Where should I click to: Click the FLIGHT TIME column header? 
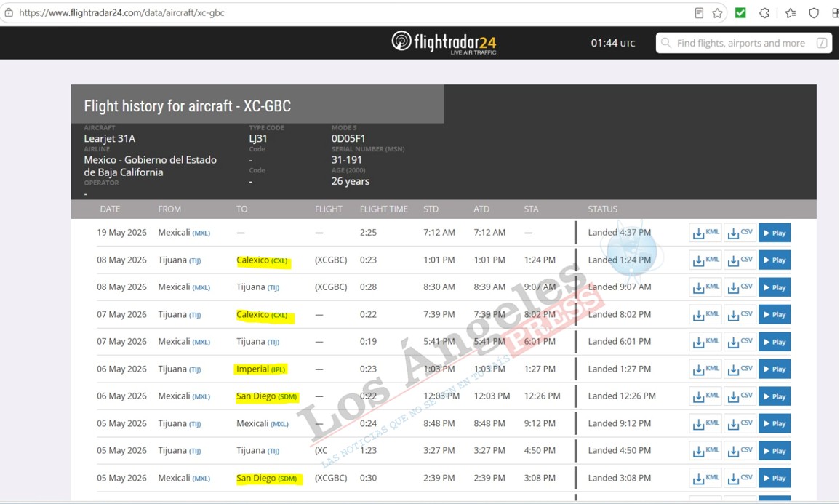click(383, 209)
